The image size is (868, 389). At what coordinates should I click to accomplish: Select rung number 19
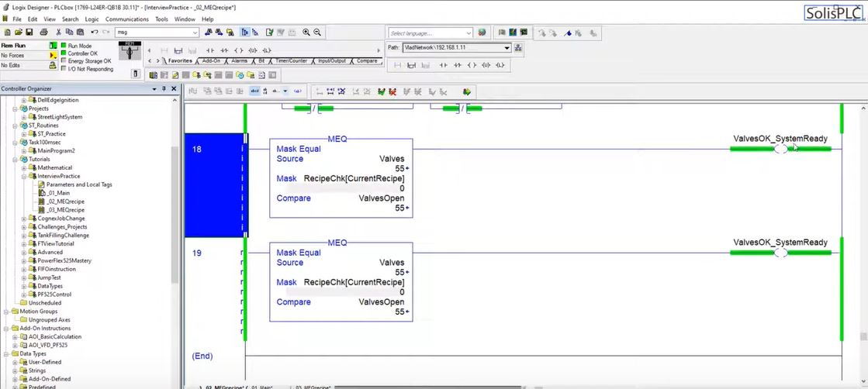coord(197,253)
